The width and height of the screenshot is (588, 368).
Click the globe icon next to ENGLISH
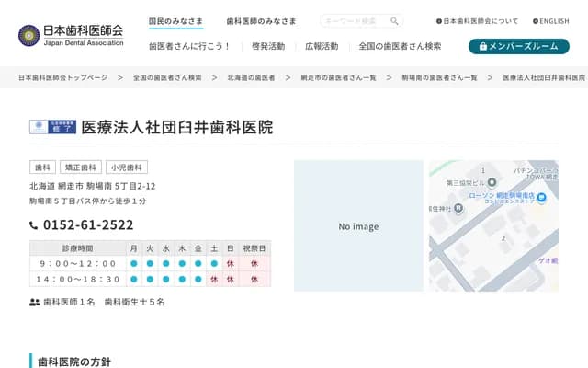pyautogui.click(x=535, y=21)
